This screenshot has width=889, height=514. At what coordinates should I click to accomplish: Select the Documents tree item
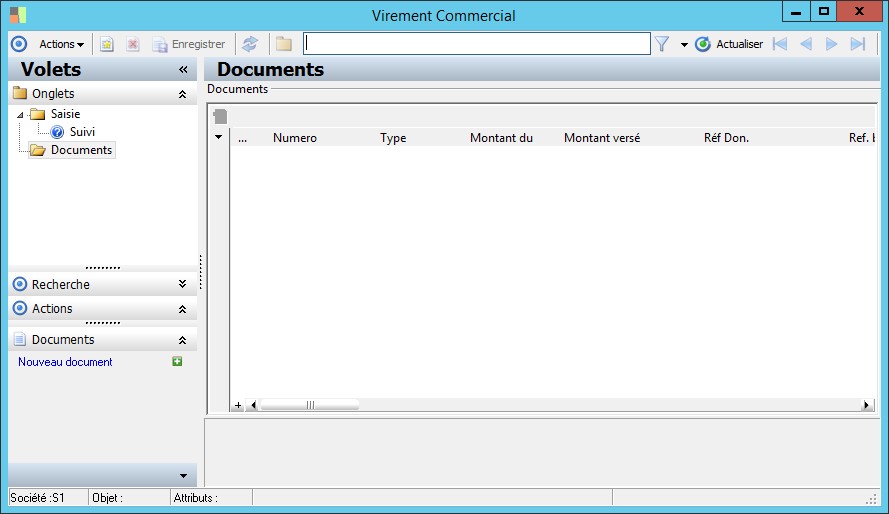click(x=81, y=150)
